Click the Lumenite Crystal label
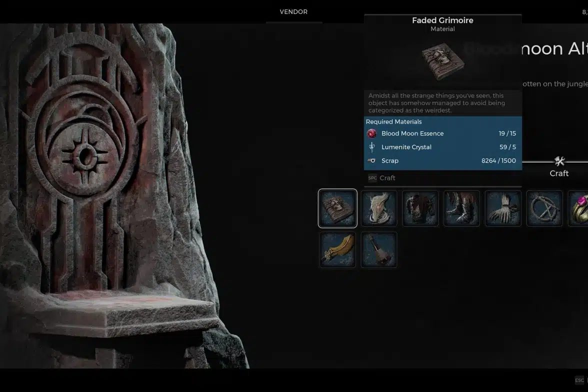The image size is (588, 392). pyautogui.click(x=406, y=147)
